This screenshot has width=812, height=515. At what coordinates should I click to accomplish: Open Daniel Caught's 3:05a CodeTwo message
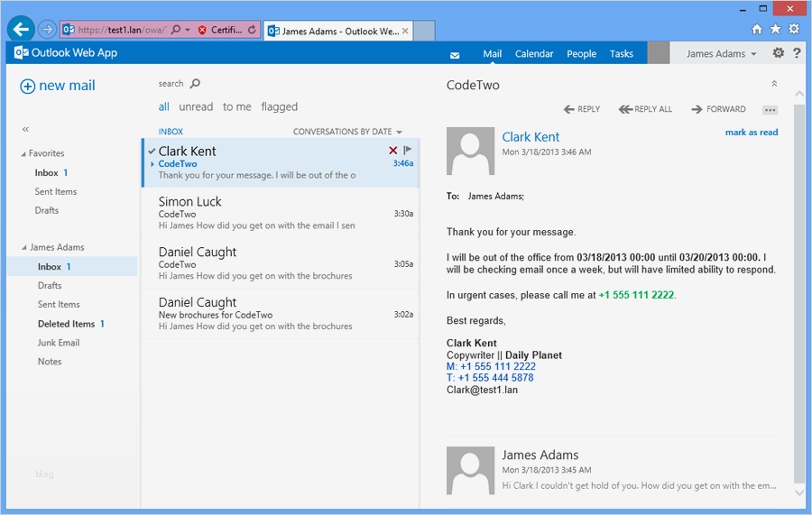tap(281, 263)
